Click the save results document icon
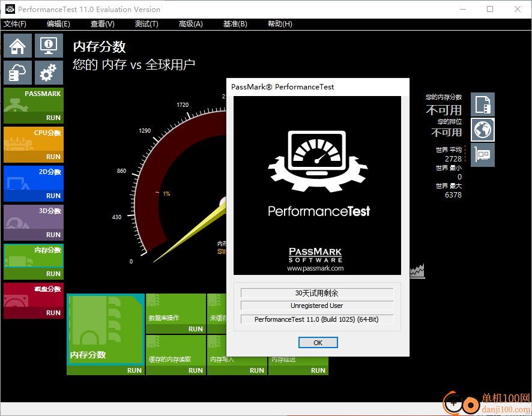Screen dimensions: 532x416 pyautogui.click(x=483, y=104)
